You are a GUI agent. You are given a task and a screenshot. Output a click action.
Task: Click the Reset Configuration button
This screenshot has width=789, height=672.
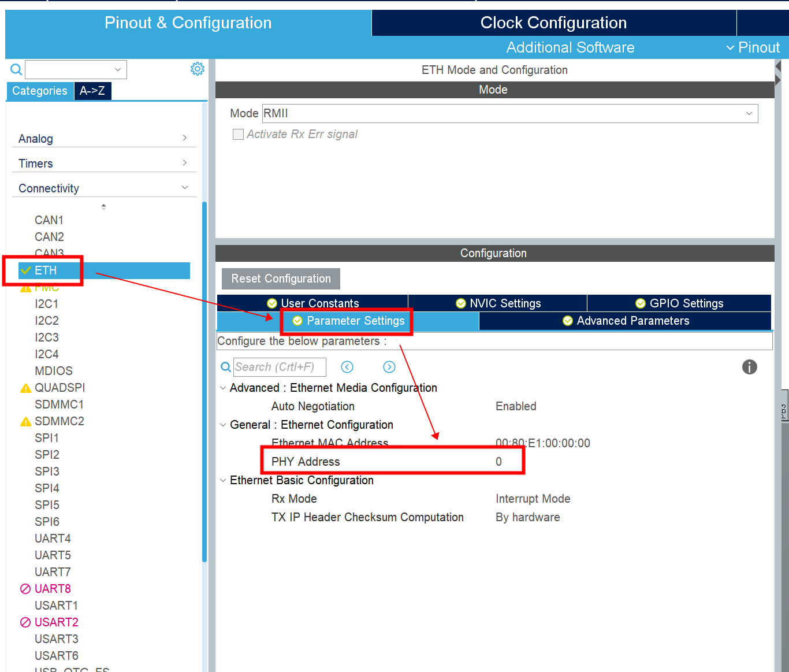(x=281, y=279)
